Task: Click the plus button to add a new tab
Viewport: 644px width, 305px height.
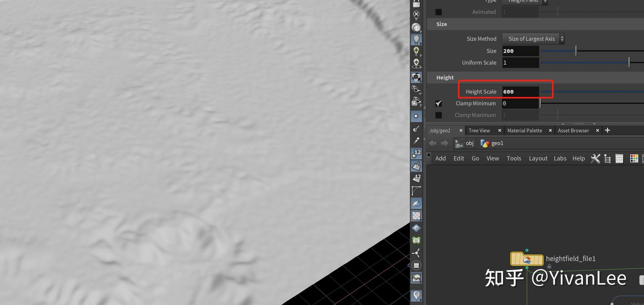Action: pos(607,131)
